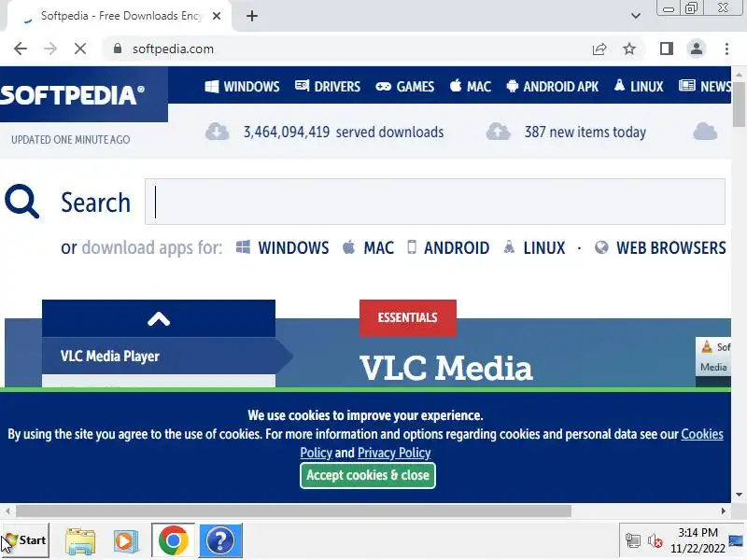This screenshot has width=747, height=560.
Task: Share this page icon in address bar
Action: pyautogui.click(x=599, y=49)
